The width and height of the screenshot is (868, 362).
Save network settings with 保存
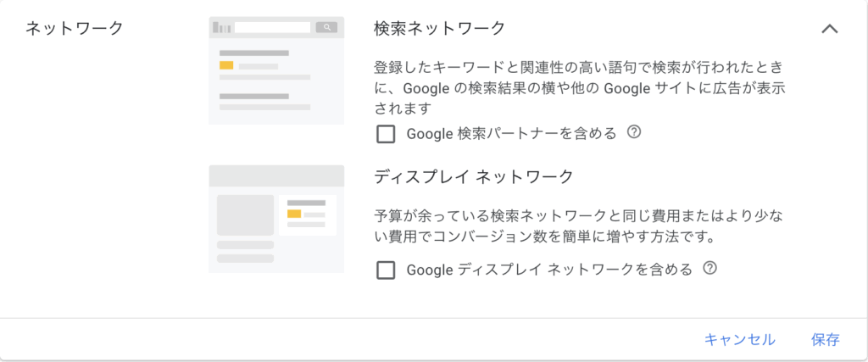click(x=825, y=339)
